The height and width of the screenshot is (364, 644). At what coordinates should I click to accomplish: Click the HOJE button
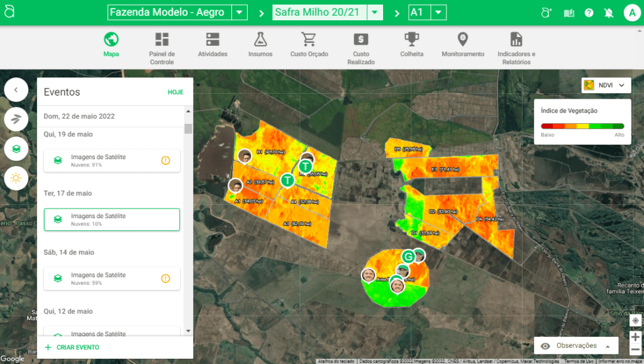point(175,92)
